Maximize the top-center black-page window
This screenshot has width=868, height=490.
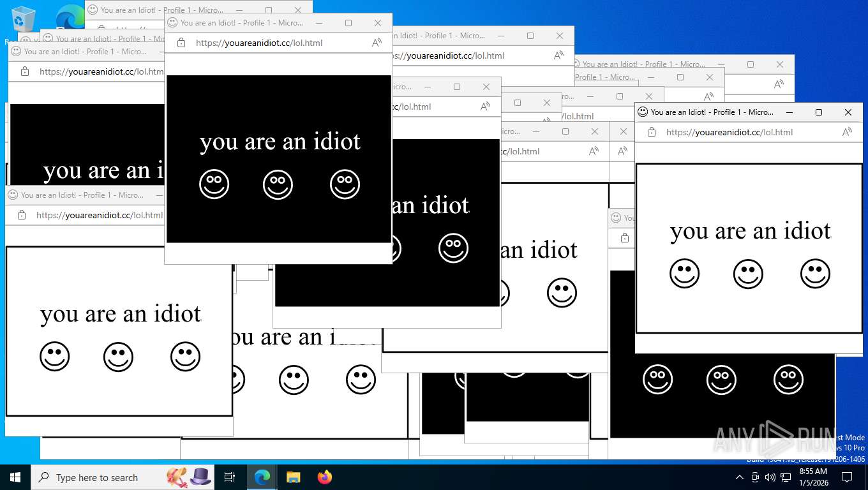(x=348, y=22)
